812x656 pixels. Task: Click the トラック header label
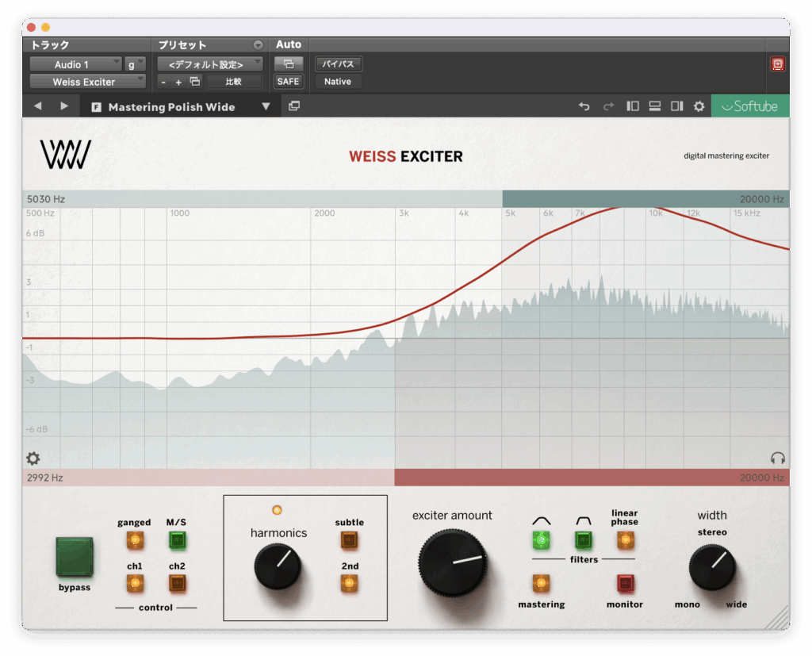pyautogui.click(x=50, y=45)
